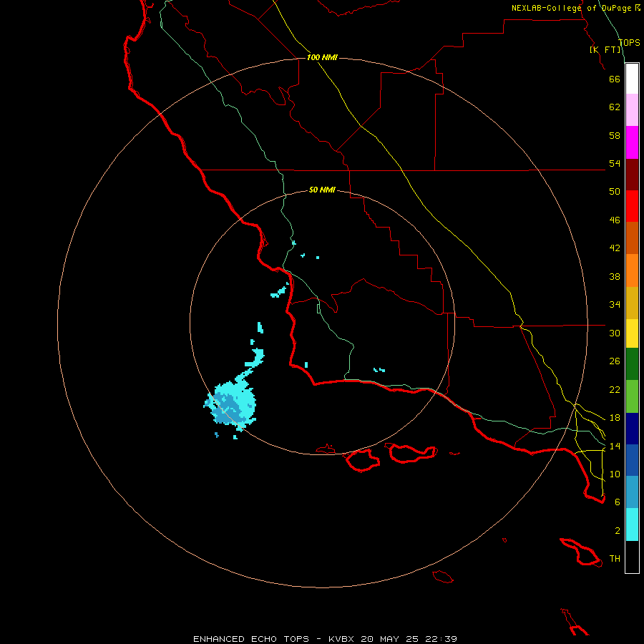Click the legend value 26

click(x=615, y=361)
